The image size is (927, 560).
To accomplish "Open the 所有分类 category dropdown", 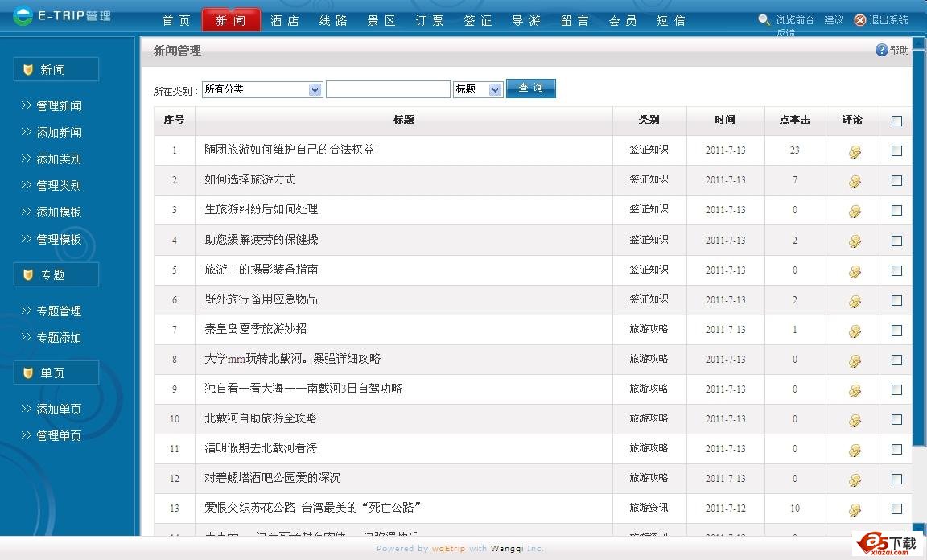I will [x=262, y=90].
